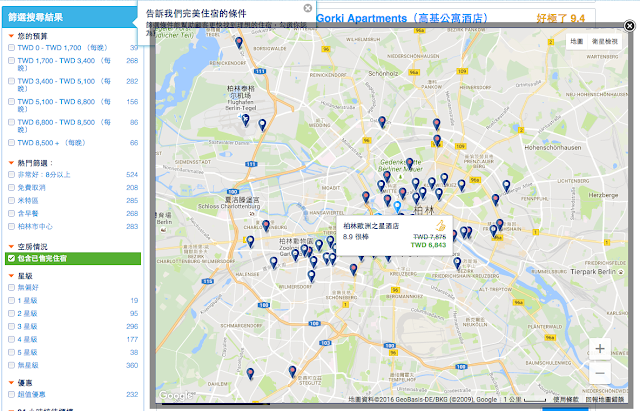The height and width of the screenshot is (411, 640).
Task: Select the hotel pin near Lichtenberg
Action: [506, 186]
